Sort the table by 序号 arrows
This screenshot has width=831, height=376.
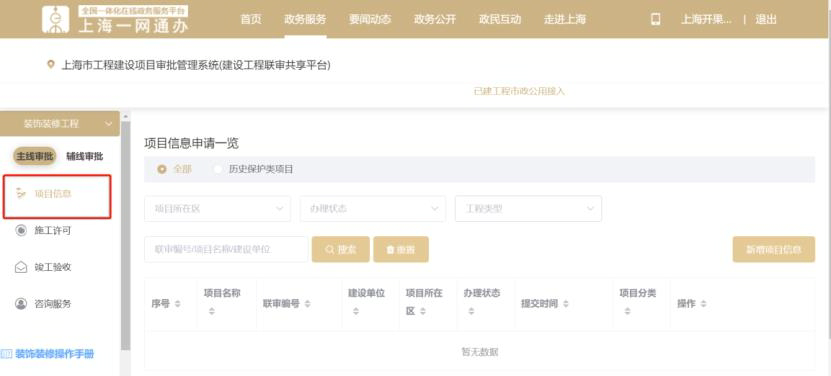click(x=178, y=304)
